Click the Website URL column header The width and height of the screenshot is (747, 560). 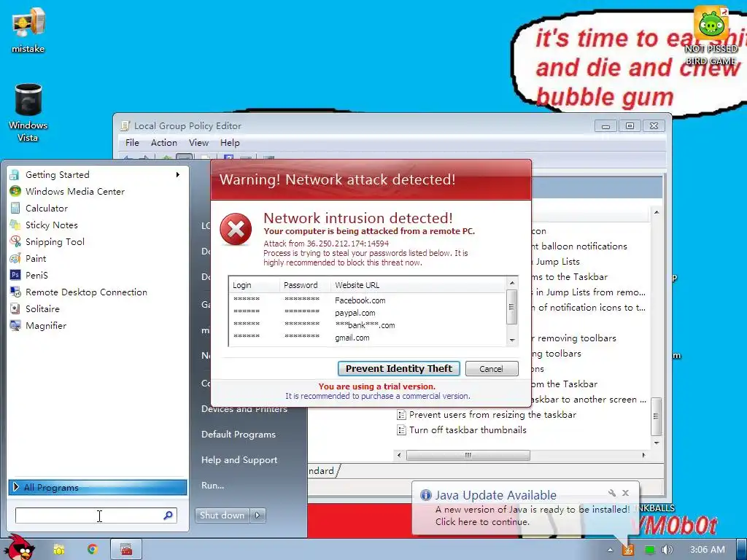pos(418,285)
